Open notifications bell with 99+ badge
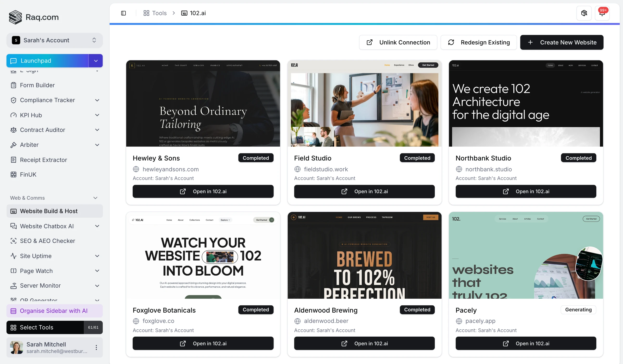 [602, 13]
